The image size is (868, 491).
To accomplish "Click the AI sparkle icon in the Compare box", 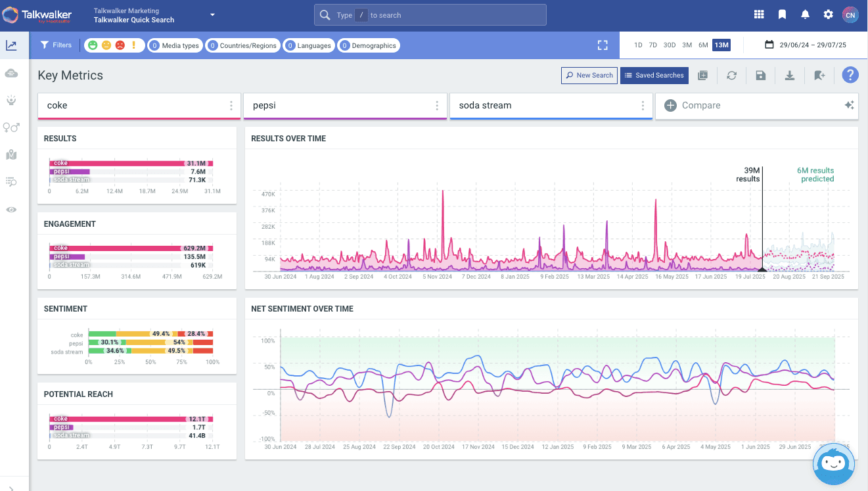I will coord(848,105).
